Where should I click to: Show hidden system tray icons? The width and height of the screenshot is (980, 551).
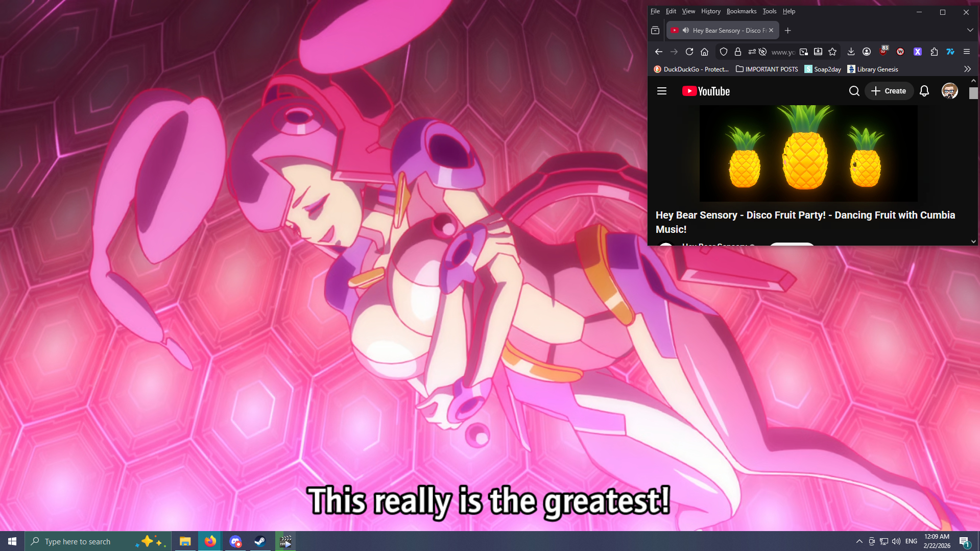[859, 541]
